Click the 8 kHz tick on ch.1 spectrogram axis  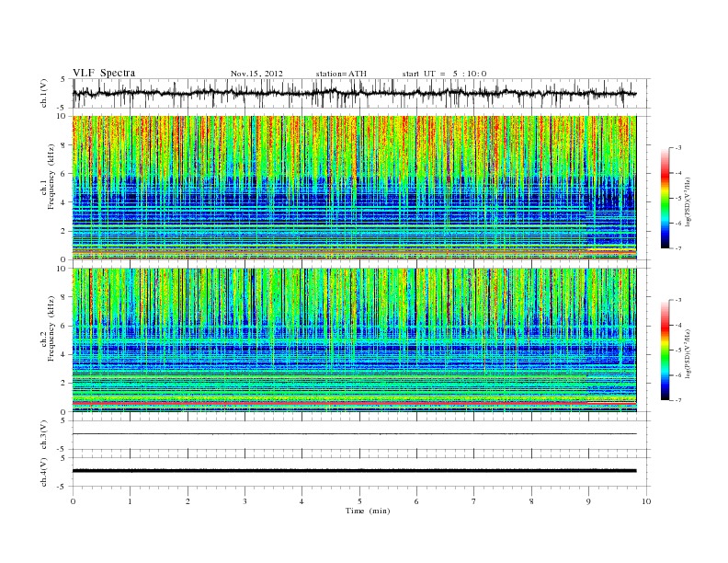[64, 145]
